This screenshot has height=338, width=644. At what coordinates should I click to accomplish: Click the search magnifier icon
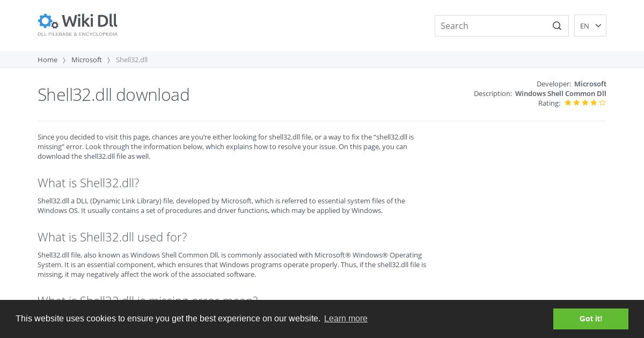[x=557, y=26]
